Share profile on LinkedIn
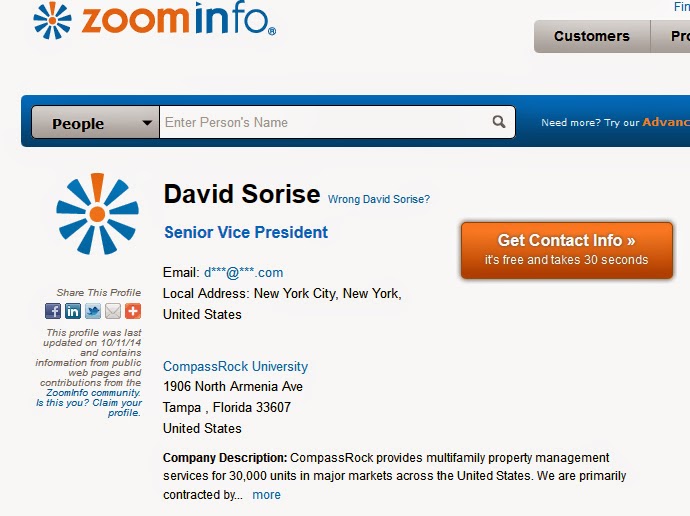 (73, 311)
